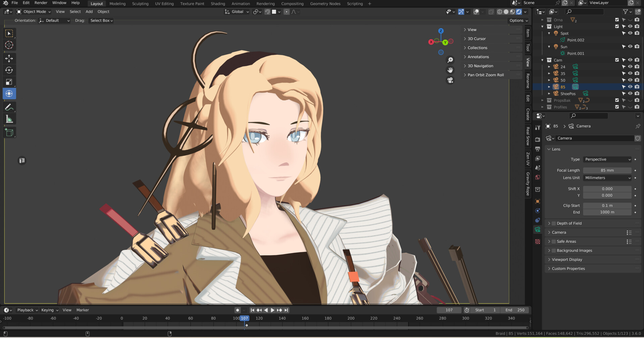644x338 pixels.
Task: Open the Perspective lens Type dropdown
Action: (607, 159)
